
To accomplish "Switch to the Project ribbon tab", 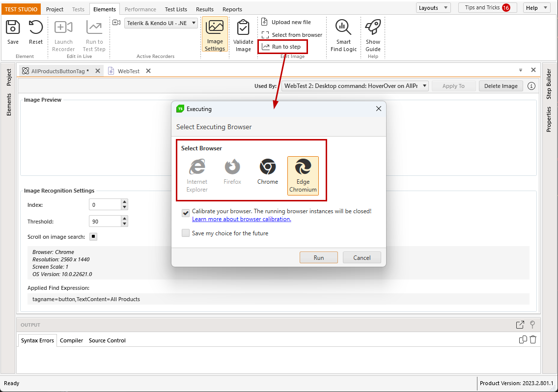I will pos(55,9).
